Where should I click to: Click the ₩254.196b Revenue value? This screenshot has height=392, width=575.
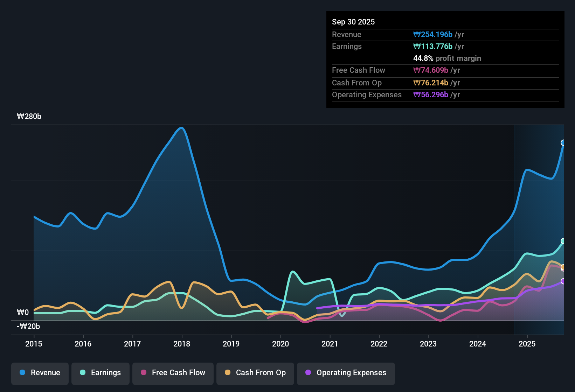coord(433,34)
